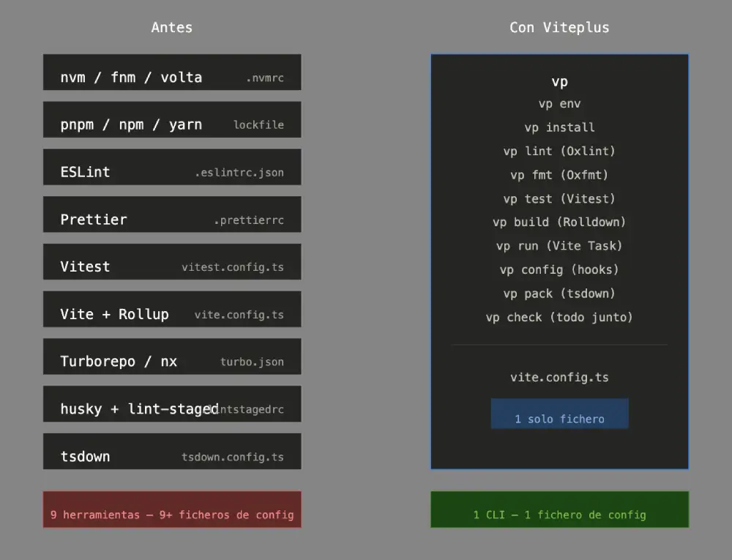Click the 1 solo fichero button

click(x=559, y=413)
